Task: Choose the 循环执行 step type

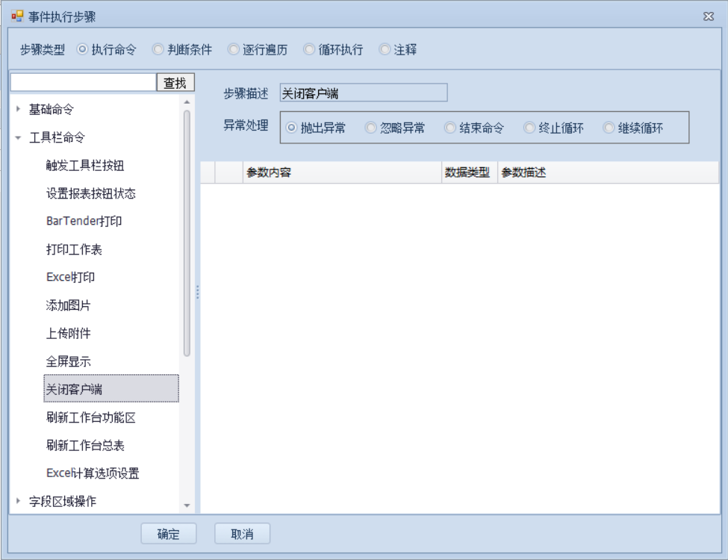Action: (309, 50)
